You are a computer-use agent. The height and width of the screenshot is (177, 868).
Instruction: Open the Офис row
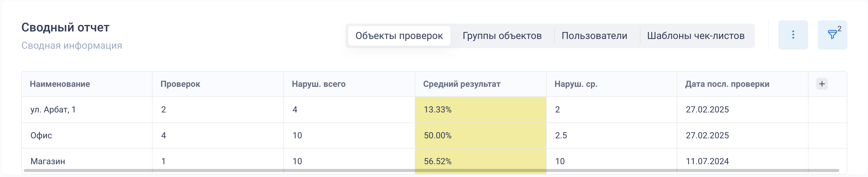pos(434,136)
